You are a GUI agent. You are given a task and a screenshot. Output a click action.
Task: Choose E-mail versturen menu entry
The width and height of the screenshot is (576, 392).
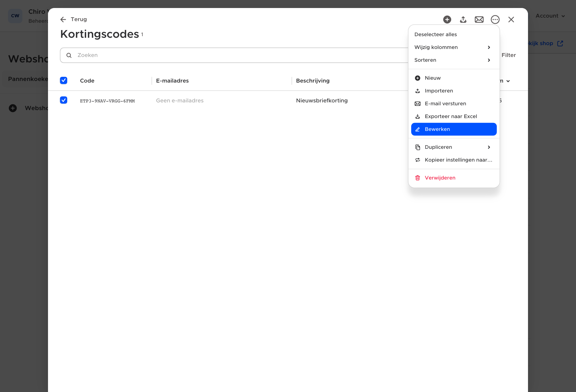[454, 104]
